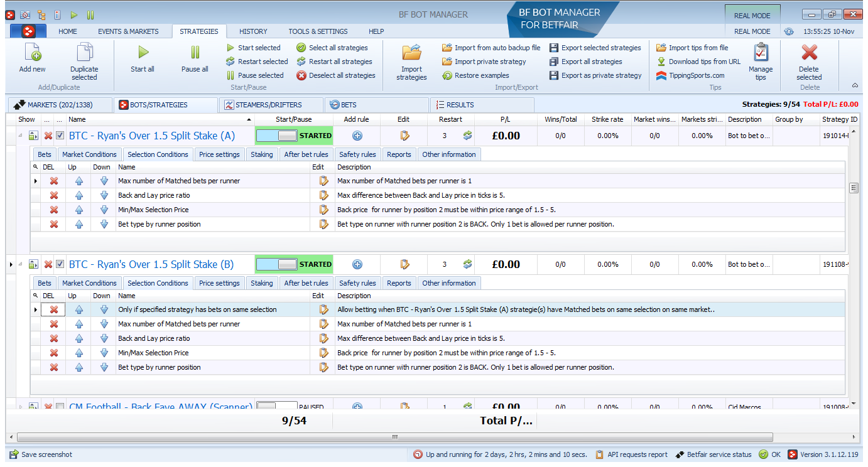Click the Strike rate column header

(608, 119)
